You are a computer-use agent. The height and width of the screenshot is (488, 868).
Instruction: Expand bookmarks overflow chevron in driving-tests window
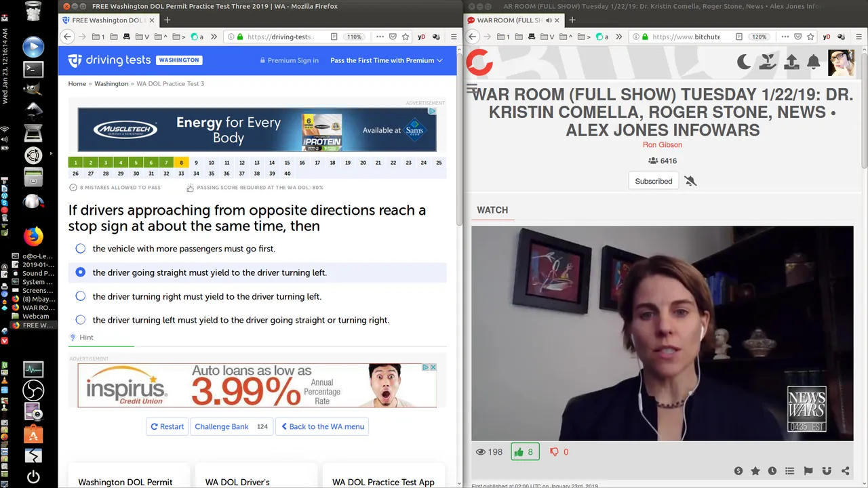(x=214, y=37)
